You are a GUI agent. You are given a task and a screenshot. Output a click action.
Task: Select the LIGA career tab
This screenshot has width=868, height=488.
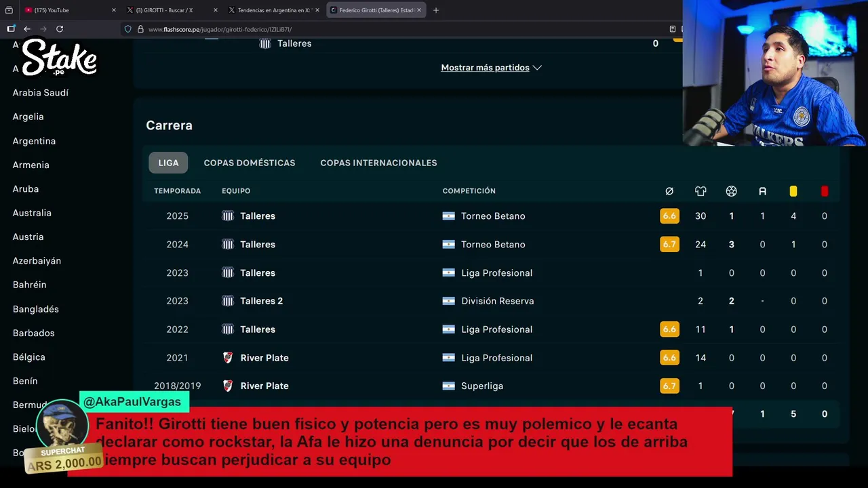168,163
